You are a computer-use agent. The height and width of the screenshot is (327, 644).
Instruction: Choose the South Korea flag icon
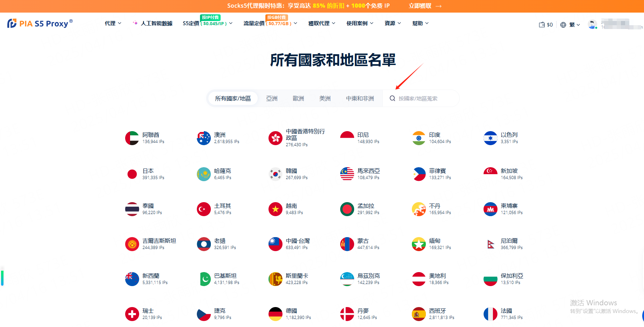pyautogui.click(x=276, y=174)
